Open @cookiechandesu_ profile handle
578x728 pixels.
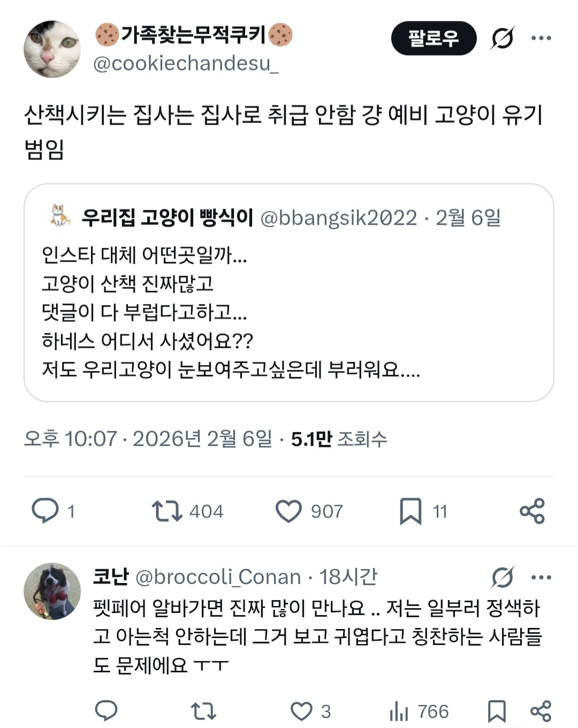click(185, 64)
